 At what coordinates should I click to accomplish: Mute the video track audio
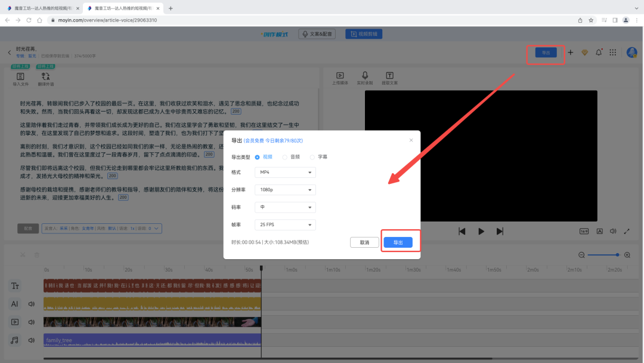point(31,322)
